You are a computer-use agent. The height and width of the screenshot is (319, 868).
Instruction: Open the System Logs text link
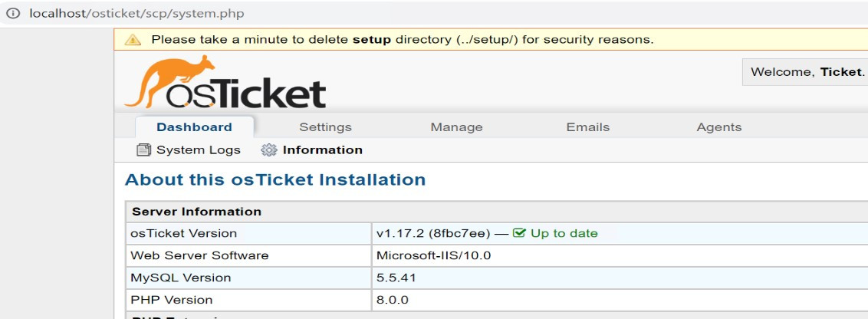click(x=198, y=150)
